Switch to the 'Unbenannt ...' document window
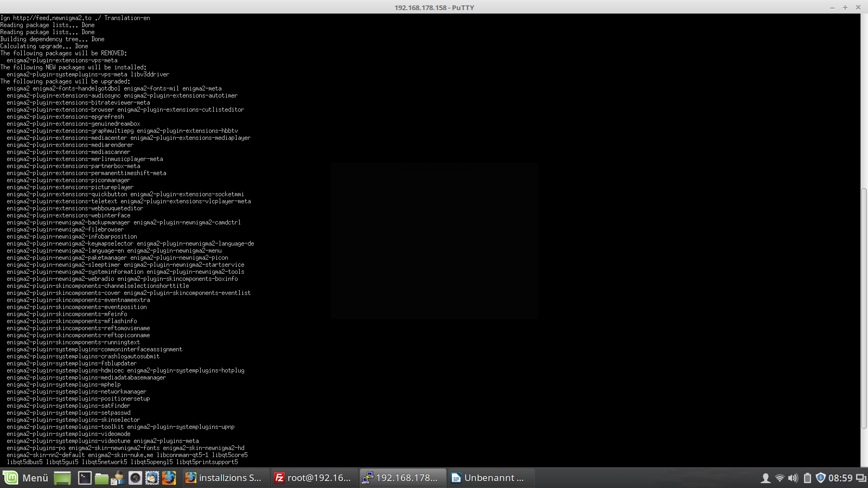The width and height of the screenshot is (868, 488). point(489,478)
